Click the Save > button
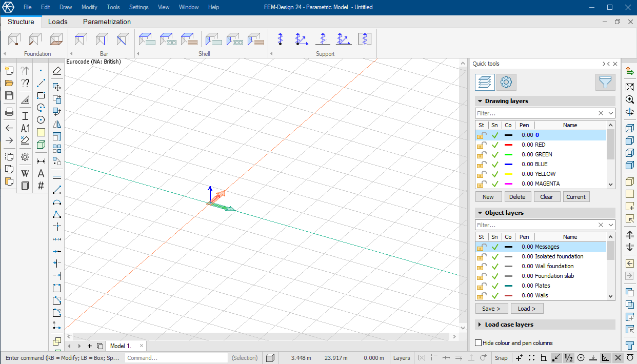 coord(491,309)
